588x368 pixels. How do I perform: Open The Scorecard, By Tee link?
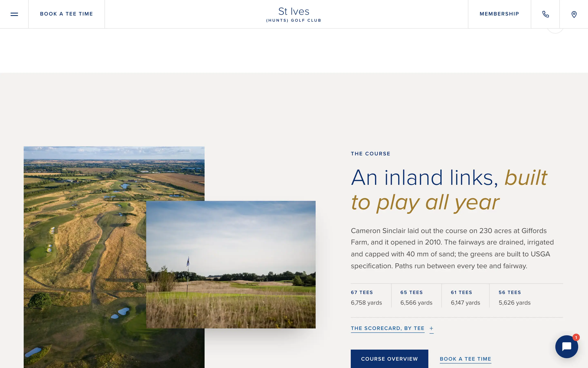coord(388,328)
